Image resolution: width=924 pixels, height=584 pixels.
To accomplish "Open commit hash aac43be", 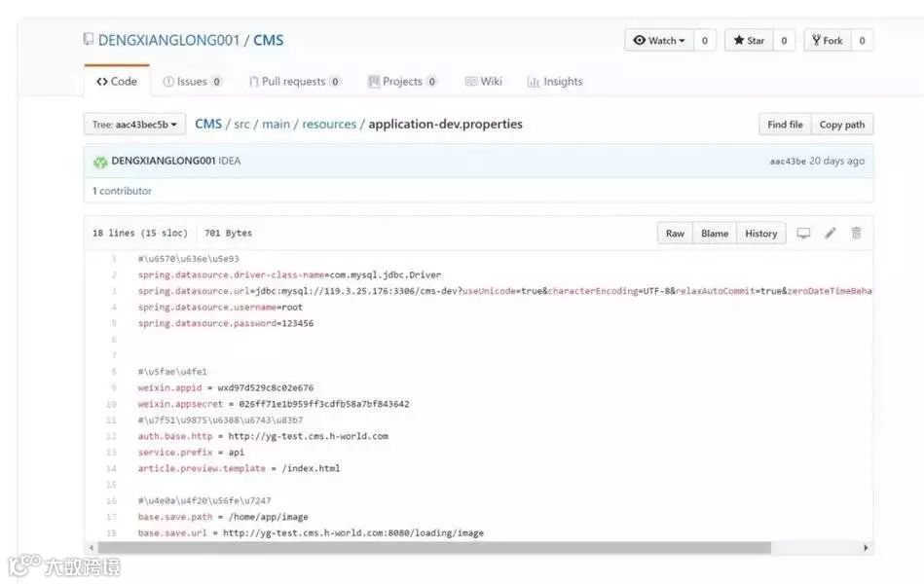I will tap(788, 161).
